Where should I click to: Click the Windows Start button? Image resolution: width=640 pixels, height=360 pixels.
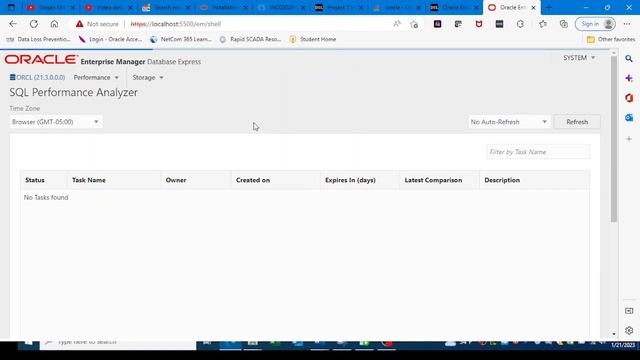pos(29,343)
